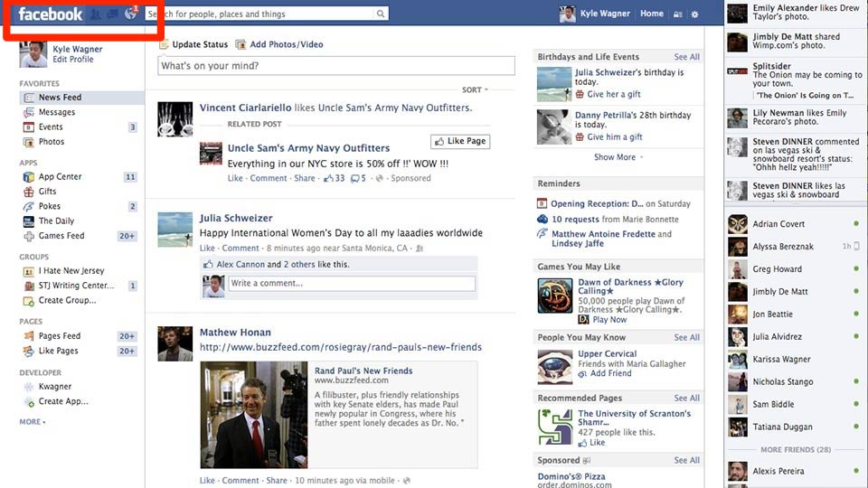Click the Gifts icon in Apps
The image size is (868, 488).
click(x=29, y=192)
